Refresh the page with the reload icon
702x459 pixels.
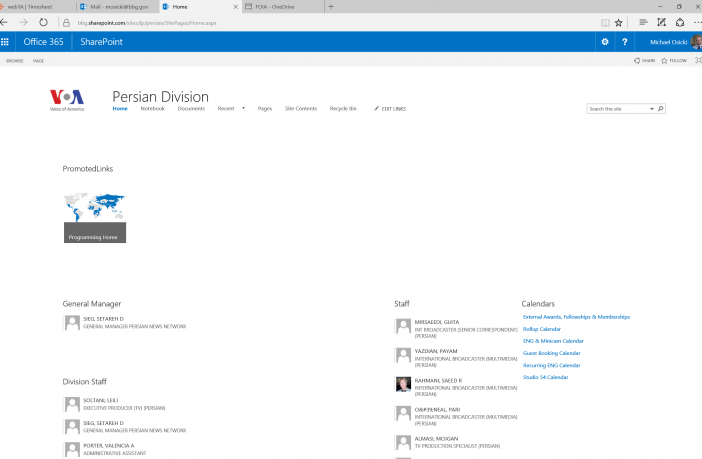(x=43, y=22)
